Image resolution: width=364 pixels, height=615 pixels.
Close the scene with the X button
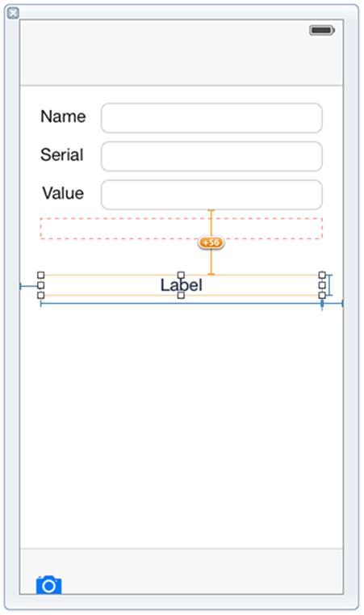[14, 14]
